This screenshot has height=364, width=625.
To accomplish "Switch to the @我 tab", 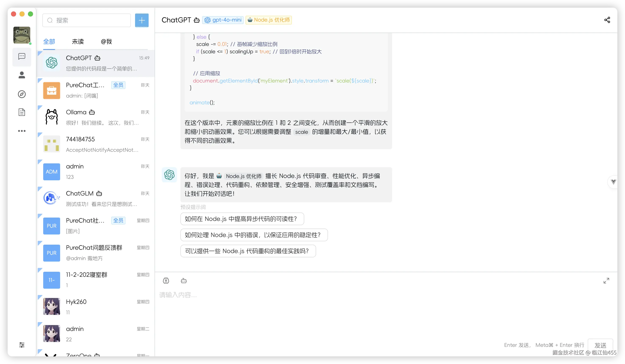I will (106, 42).
